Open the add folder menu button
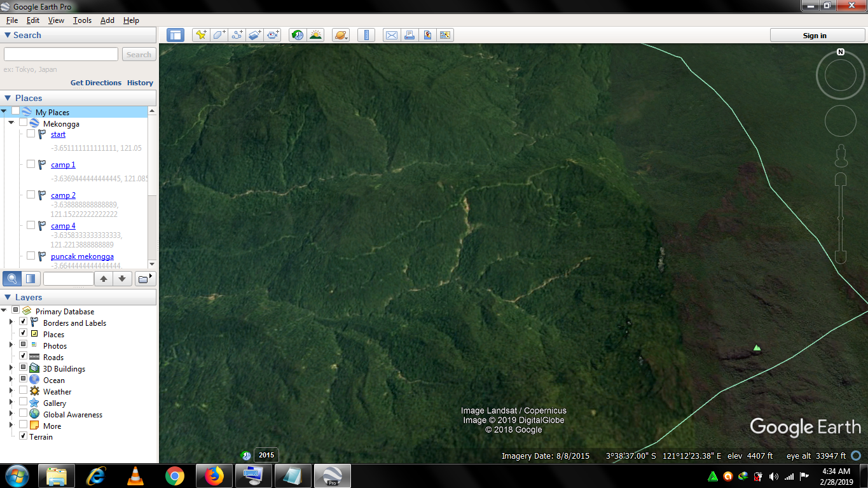The width and height of the screenshot is (868, 488). 145,279
